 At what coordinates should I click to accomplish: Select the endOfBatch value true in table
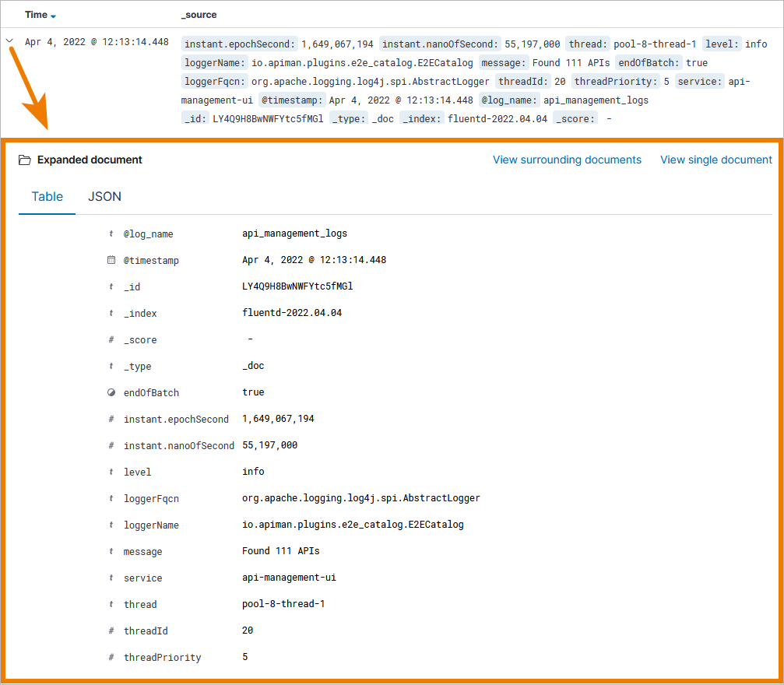[x=253, y=392]
